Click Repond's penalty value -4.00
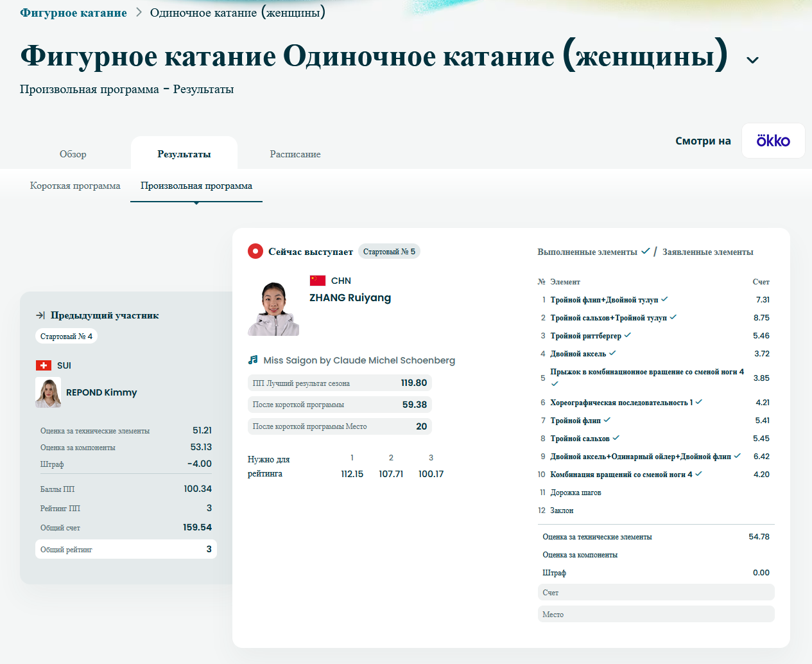The height and width of the screenshot is (664, 812). pos(200,464)
